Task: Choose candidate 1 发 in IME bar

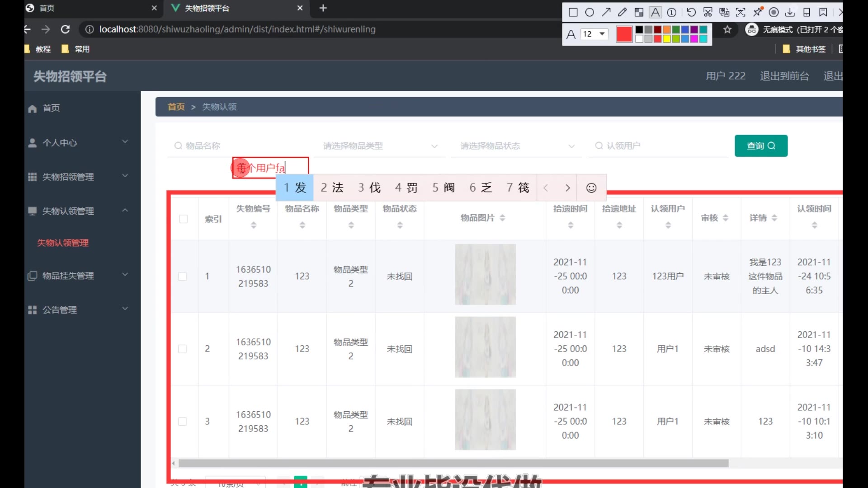Action: [295, 188]
